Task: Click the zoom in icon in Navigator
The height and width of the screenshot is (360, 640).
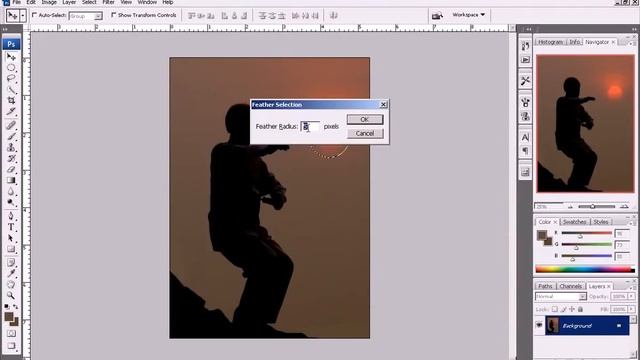Action: [624, 207]
